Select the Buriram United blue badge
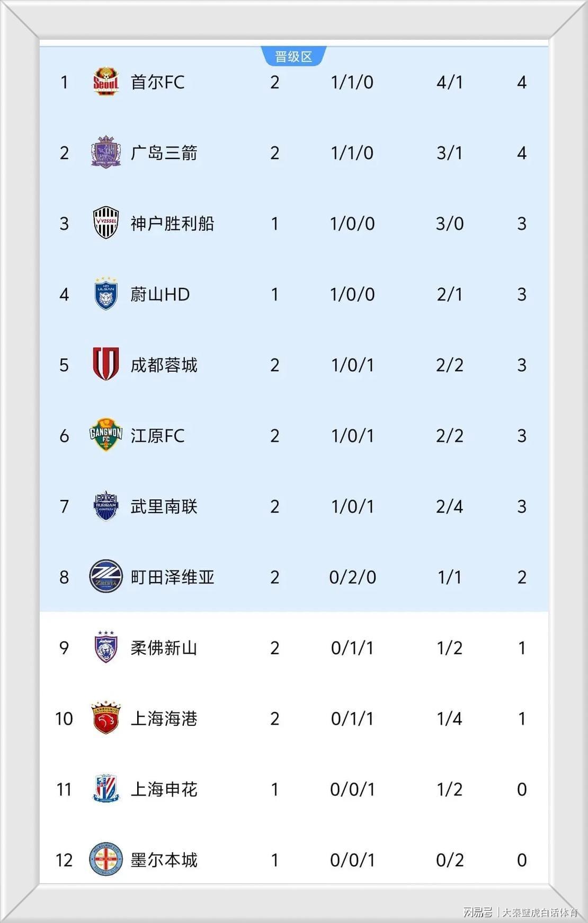Image resolution: width=588 pixels, height=923 pixels. point(106,506)
